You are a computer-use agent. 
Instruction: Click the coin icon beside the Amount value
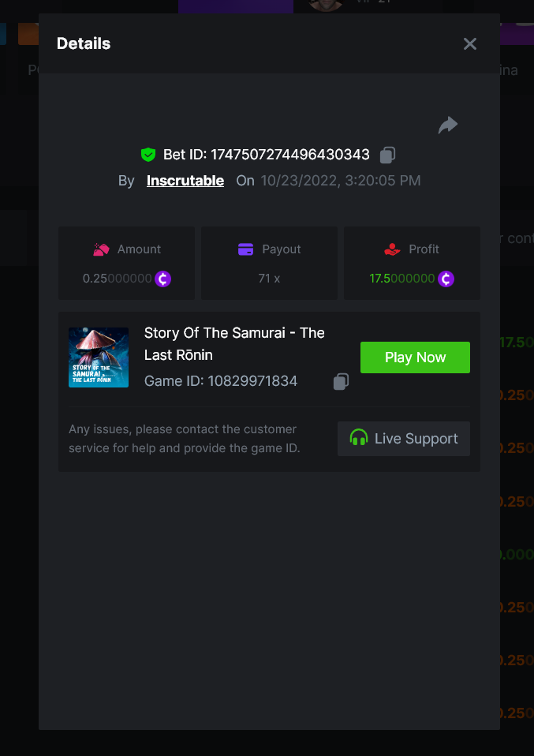(163, 279)
